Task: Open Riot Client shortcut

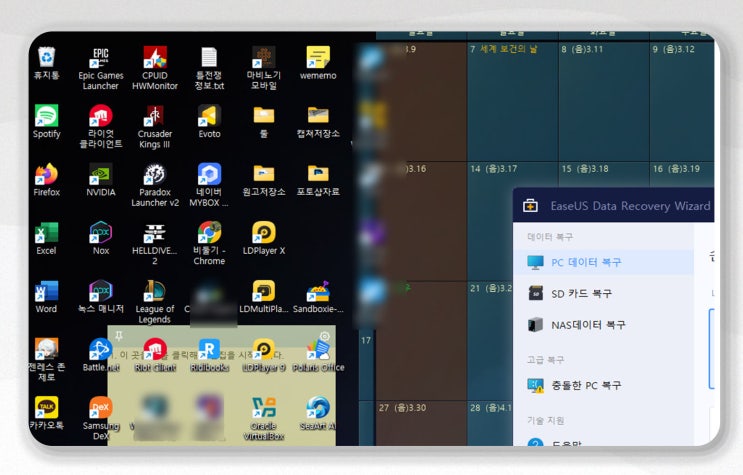Action: coord(155,355)
